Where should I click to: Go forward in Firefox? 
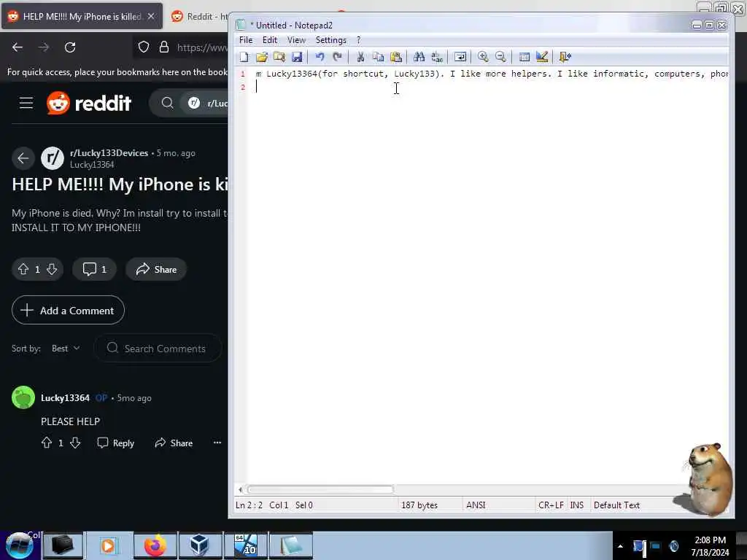[x=44, y=47]
